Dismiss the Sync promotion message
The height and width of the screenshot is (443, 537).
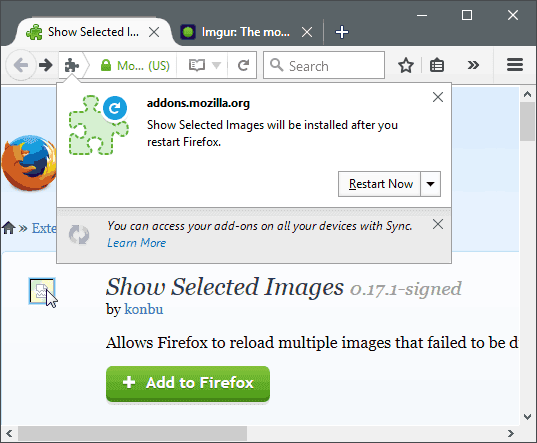438,225
